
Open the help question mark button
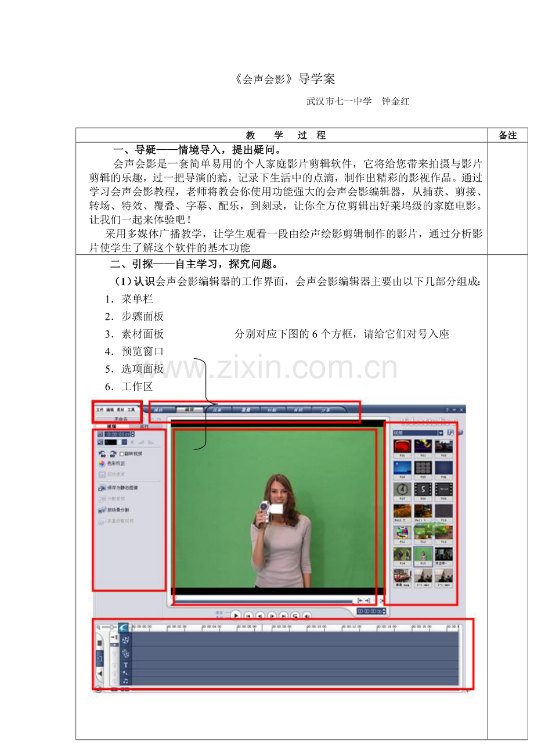(x=447, y=410)
